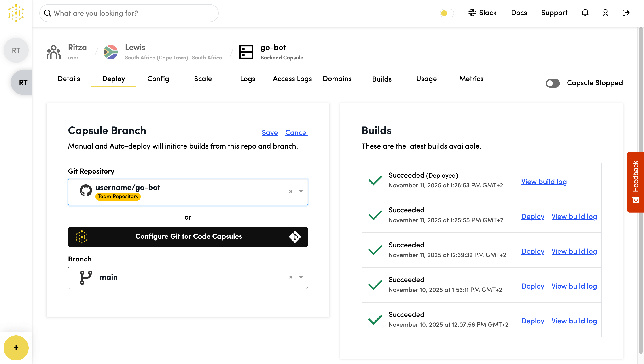Click the Code Capsules logo icon
The width and height of the screenshot is (644, 364).
(x=16, y=13)
